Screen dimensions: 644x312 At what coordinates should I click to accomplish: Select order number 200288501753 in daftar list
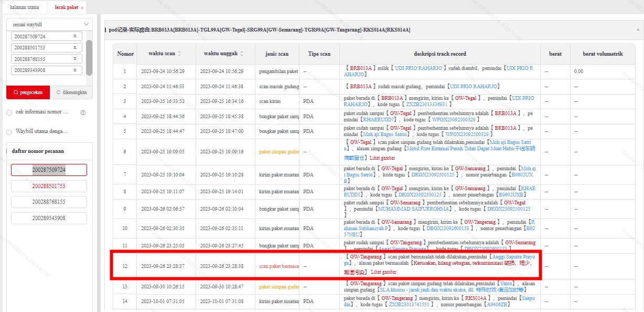(49, 186)
